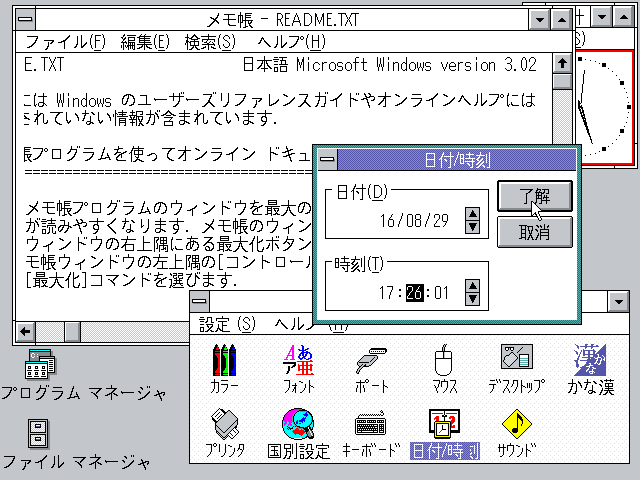640x480 pixels.
Task: Open the Notepad window control menu box
Action: pos(25,19)
